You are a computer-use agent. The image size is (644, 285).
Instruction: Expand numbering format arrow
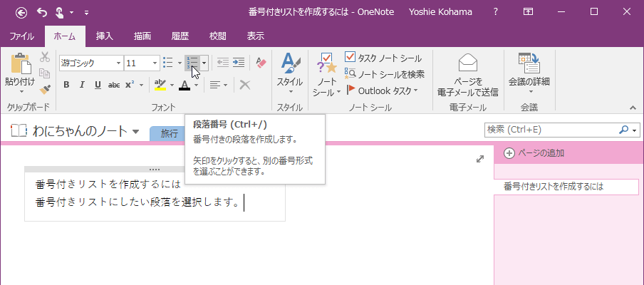point(204,63)
